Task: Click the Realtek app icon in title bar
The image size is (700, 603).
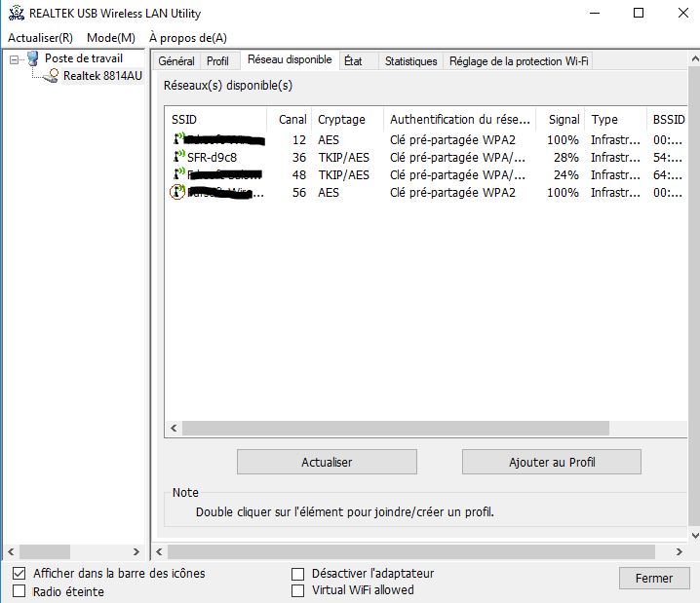Action: 17,13
